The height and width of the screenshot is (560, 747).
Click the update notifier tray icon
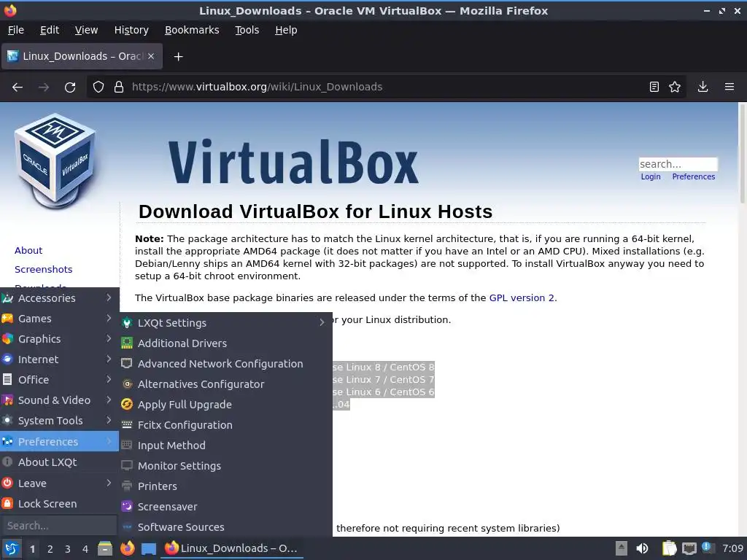click(708, 548)
